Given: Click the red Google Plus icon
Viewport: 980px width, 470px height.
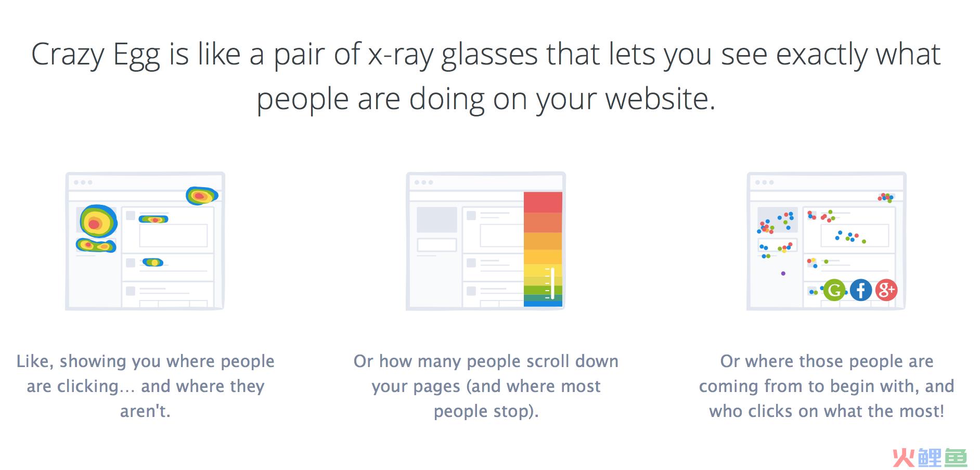Looking at the screenshot, I should click(886, 290).
